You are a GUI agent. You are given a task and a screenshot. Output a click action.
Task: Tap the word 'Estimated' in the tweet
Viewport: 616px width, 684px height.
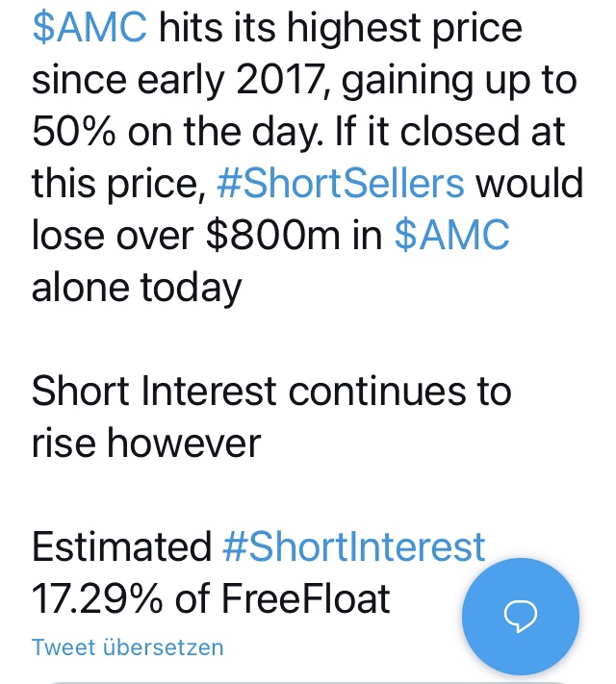121,547
